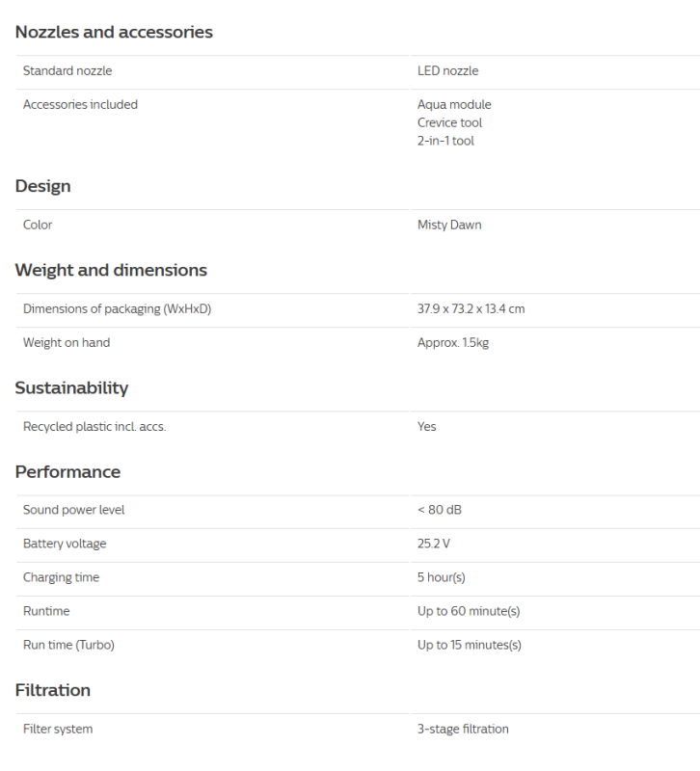
Task: Select the Run time (Turbo) label
Action: coord(68,645)
